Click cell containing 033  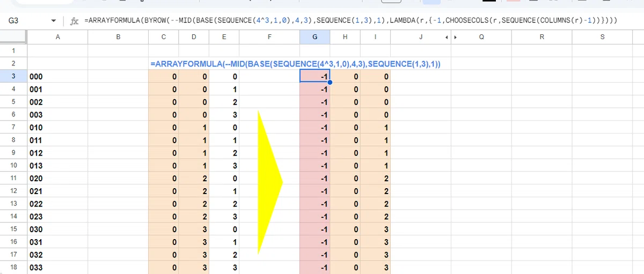click(x=57, y=268)
